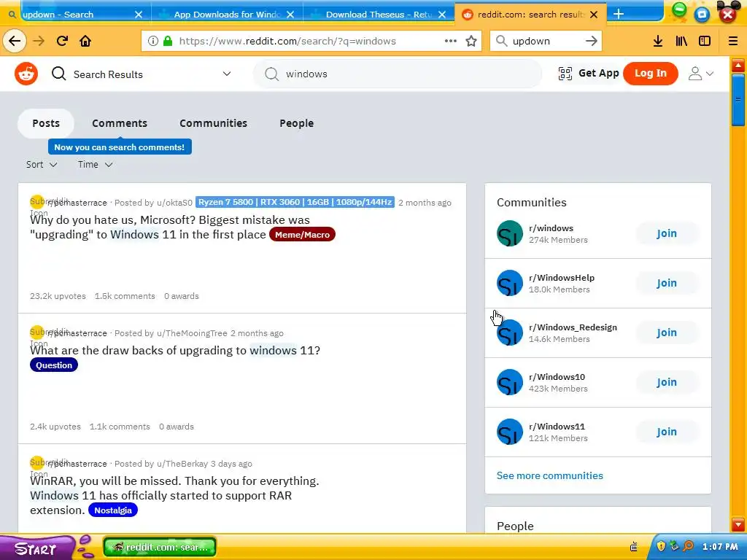This screenshot has height=560, width=747.
Task: Reload the current Reddit page
Action: (x=62, y=41)
